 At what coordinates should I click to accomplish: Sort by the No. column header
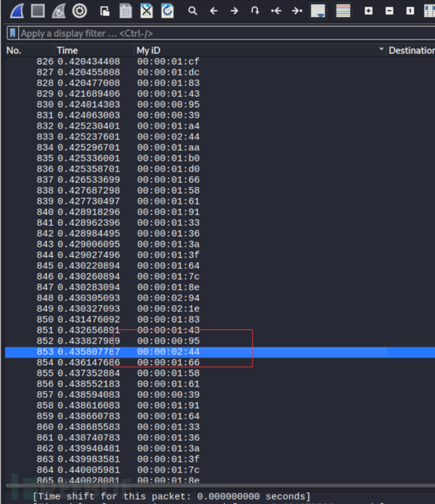(30, 50)
